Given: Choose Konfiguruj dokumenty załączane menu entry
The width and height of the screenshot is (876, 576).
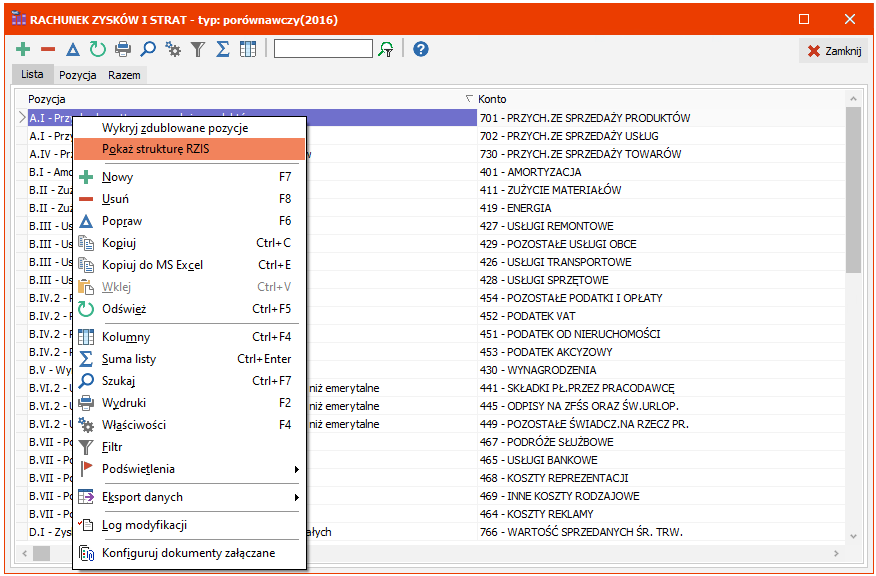Looking at the screenshot, I should click(190, 553).
